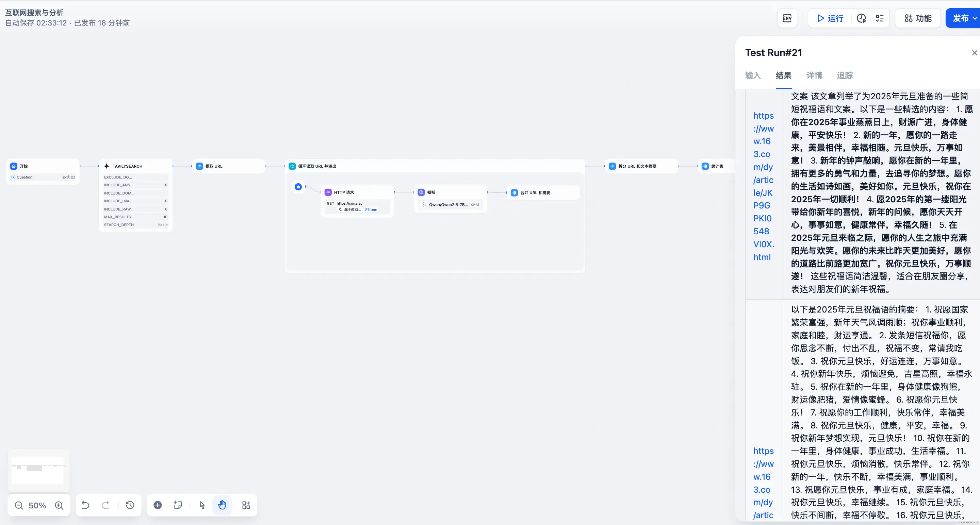Viewport: 980px width, 525px height.
Task: Click the item variable tag in HTTP node
Action: coord(371,209)
